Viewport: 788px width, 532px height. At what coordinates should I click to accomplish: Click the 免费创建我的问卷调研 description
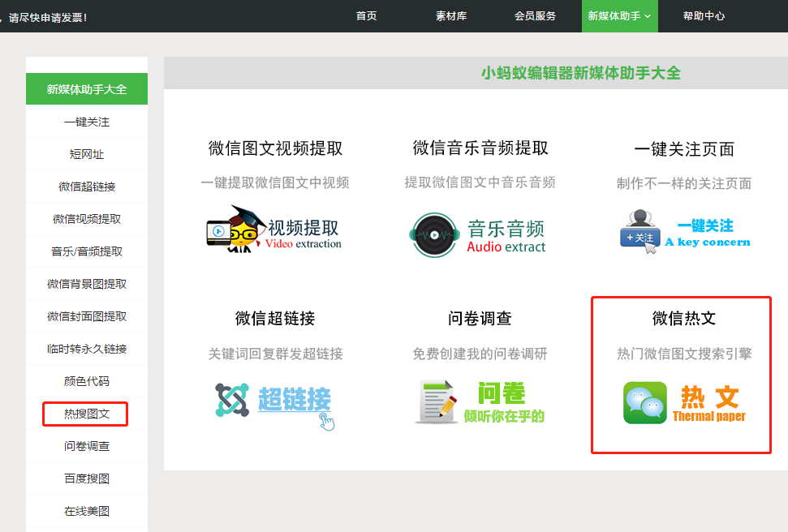click(x=480, y=354)
